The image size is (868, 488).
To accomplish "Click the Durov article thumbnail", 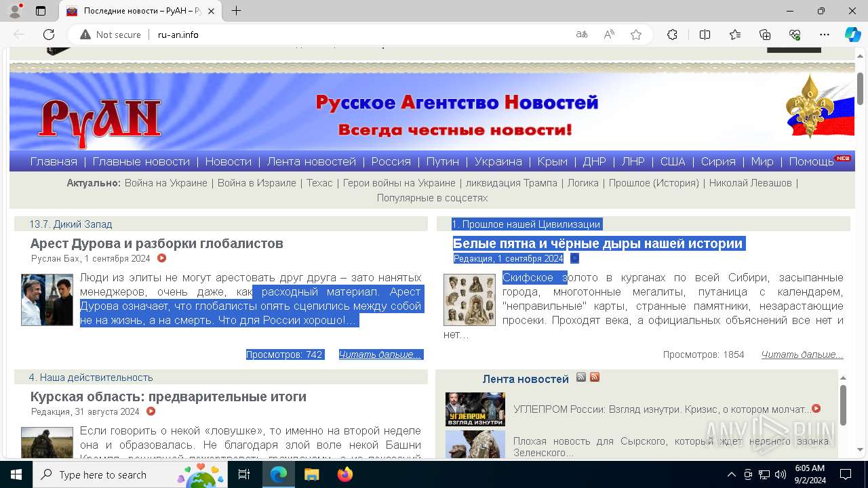I will pyautogui.click(x=47, y=300).
